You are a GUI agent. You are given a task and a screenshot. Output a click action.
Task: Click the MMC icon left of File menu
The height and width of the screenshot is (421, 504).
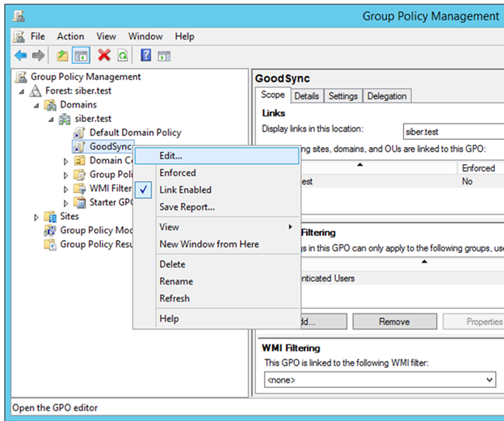coord(19,36)
